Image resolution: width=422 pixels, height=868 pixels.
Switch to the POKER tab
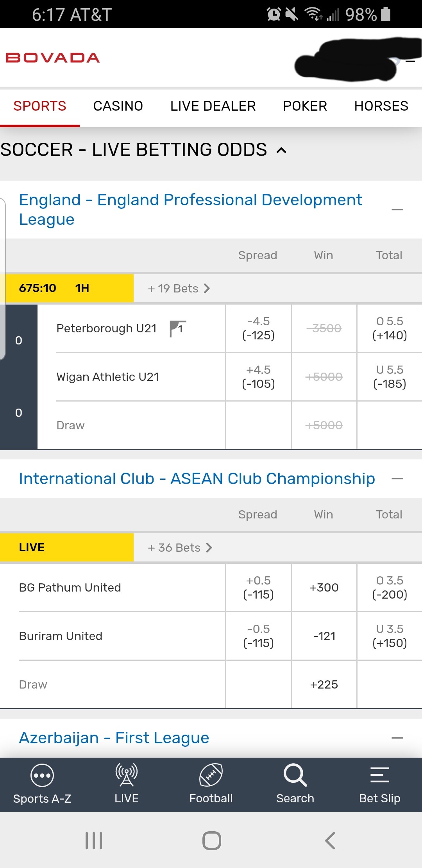(x=305, y=106)
